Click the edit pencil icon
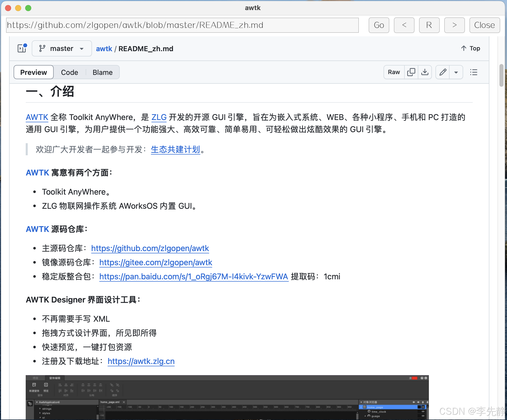The image size is (507, 420). coord(442,72)
